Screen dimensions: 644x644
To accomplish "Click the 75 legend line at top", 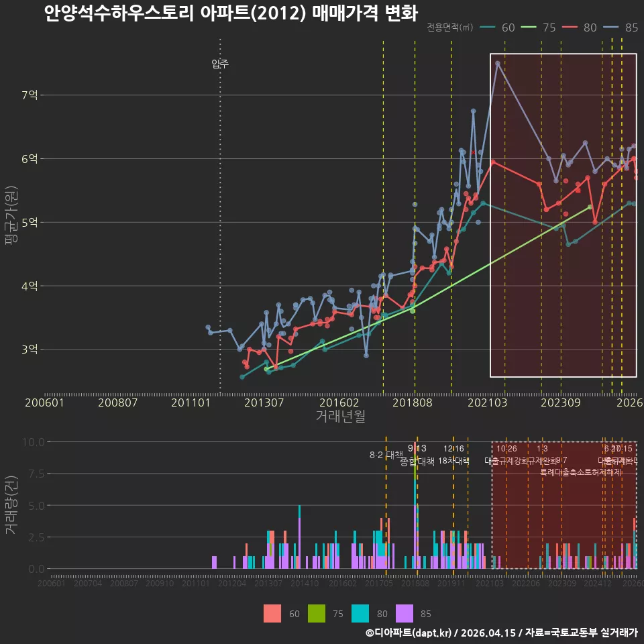I will [x=529, y=28].
